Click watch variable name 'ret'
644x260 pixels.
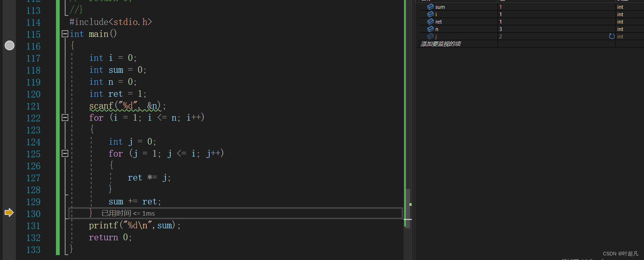pyautogui.click(x=439, y=22)
